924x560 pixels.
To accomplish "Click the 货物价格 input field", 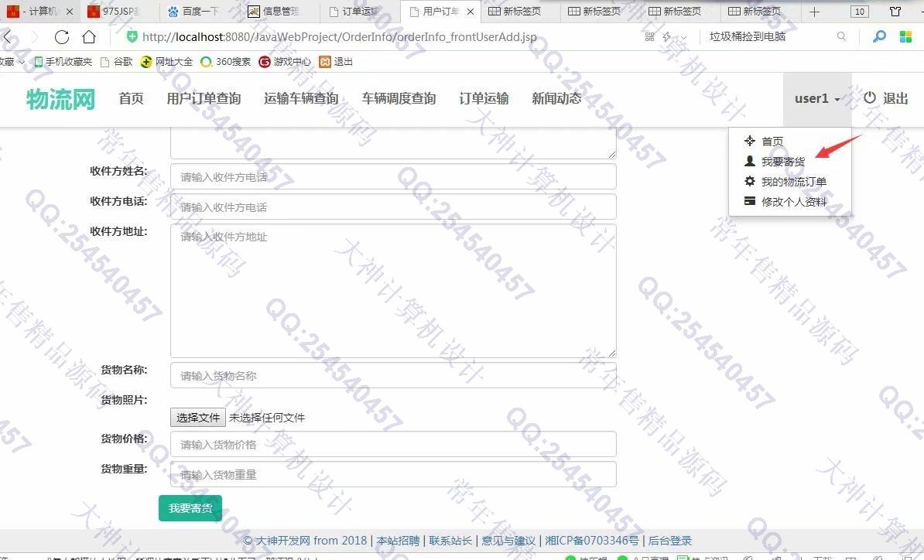I will point(393,445).
